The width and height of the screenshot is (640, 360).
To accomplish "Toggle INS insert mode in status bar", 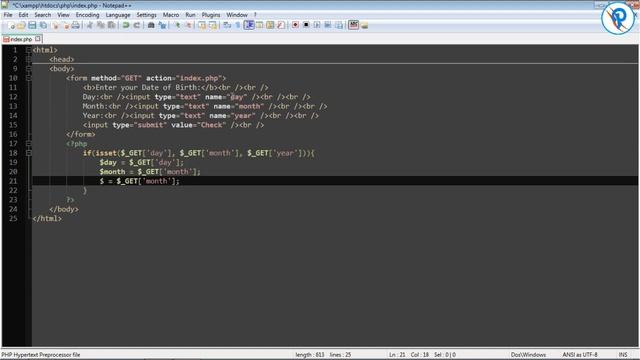I will point(623,355).
